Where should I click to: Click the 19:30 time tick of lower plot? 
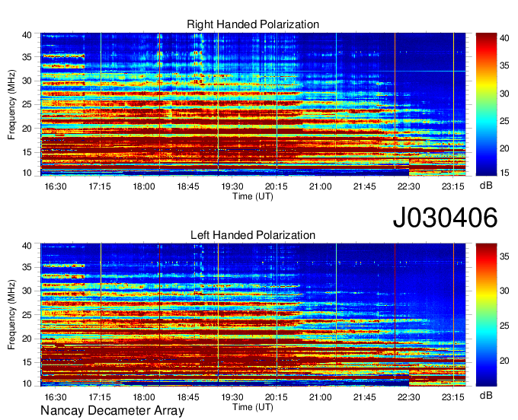232,397
